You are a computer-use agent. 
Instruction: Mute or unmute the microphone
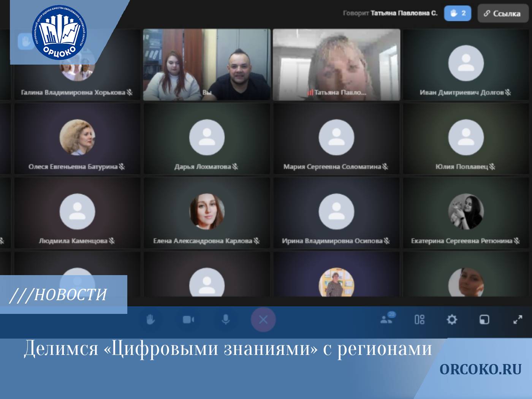tap(225, 320)
